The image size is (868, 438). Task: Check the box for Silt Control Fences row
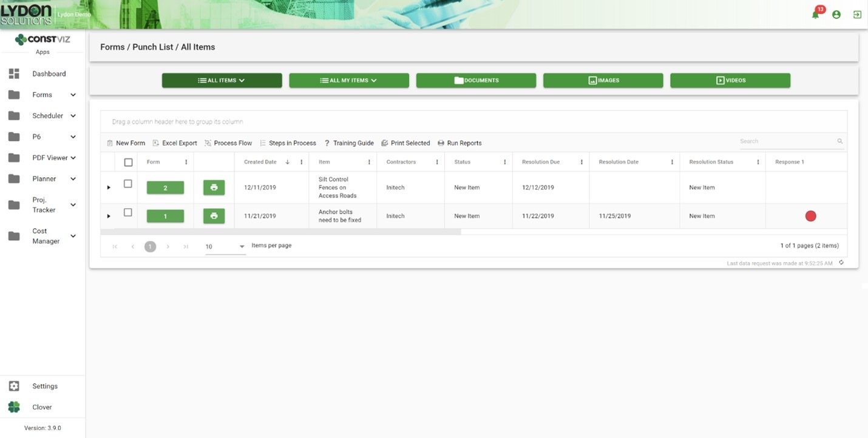(128, 184)
